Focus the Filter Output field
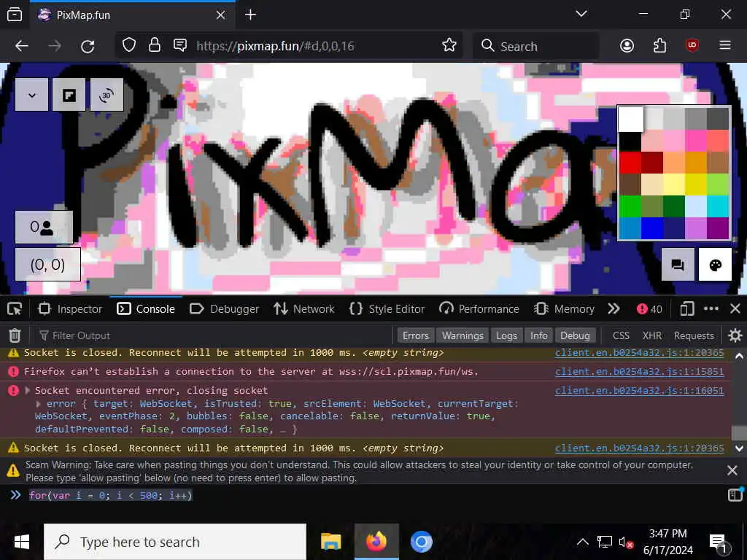The height and width of the screenshot is (560, 747). point(214,335)
